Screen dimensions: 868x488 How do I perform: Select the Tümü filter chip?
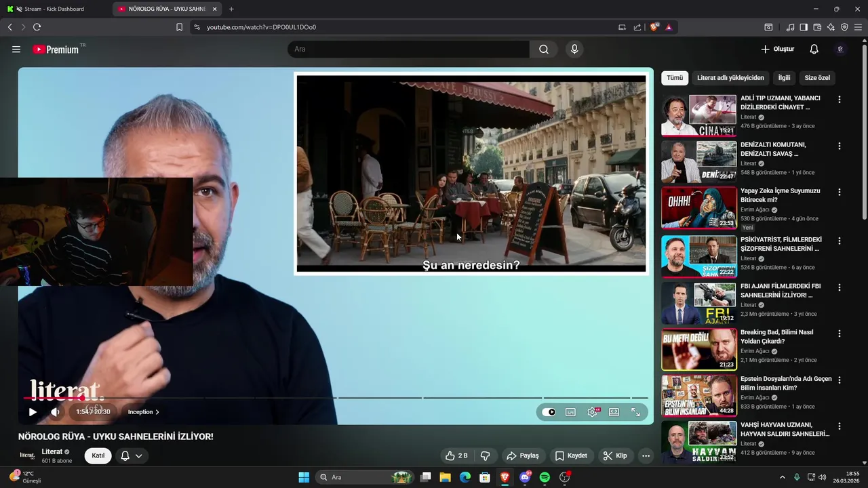pyautogui.click(x=675, y=78)
